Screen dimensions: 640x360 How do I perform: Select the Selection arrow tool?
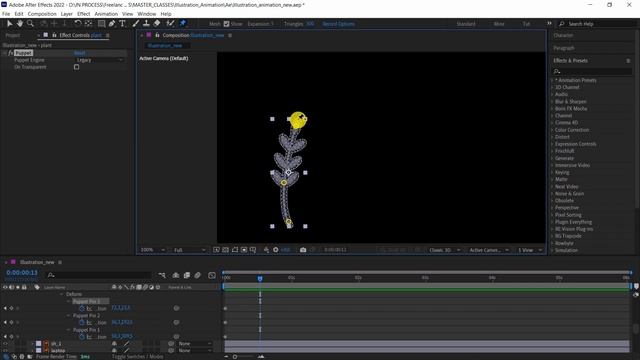point(9,24)
